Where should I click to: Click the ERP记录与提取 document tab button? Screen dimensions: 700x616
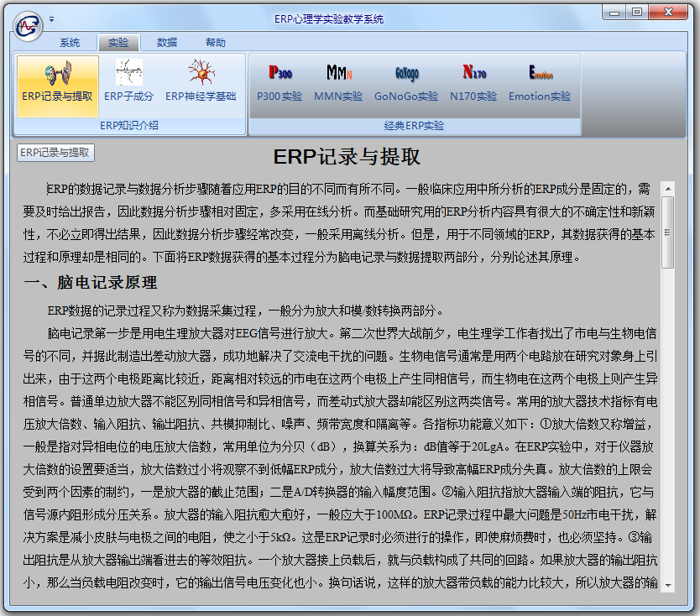pos(55,153)
